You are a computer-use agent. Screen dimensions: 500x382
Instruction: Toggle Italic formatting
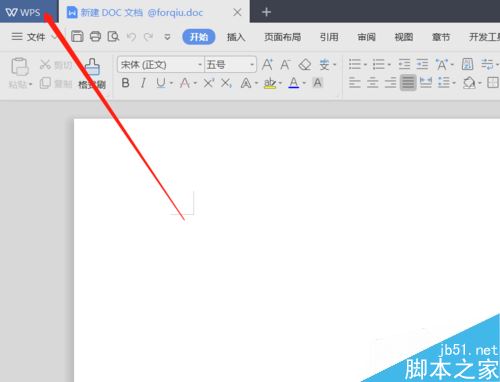[143, 83]
